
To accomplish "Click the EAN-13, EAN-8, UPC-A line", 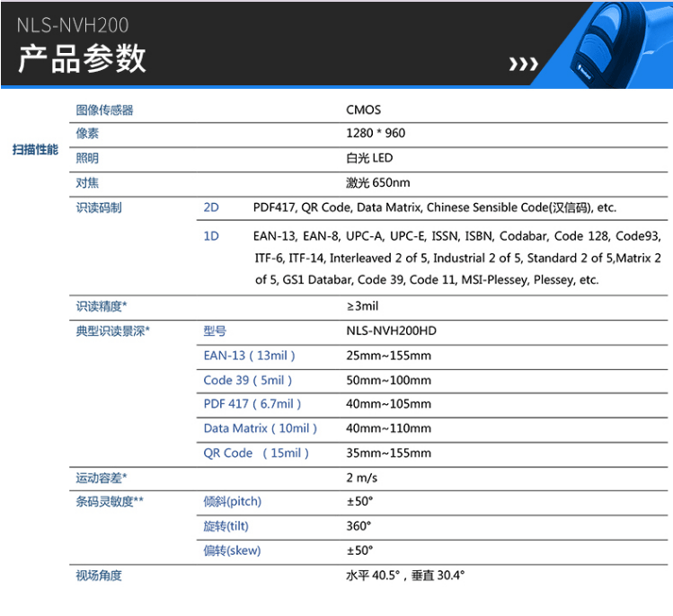I will [456, 236].
